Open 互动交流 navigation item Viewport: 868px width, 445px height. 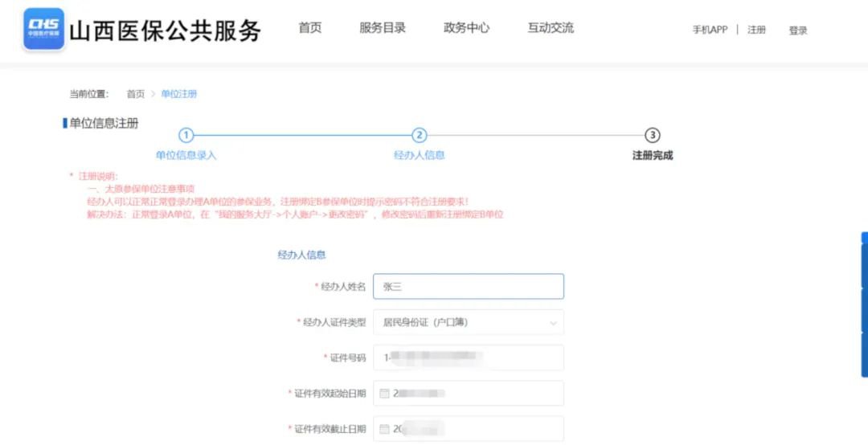[551, 28]
